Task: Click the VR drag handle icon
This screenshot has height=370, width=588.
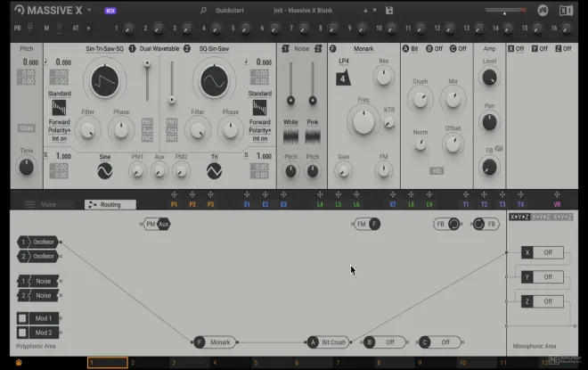Action: 557,194
